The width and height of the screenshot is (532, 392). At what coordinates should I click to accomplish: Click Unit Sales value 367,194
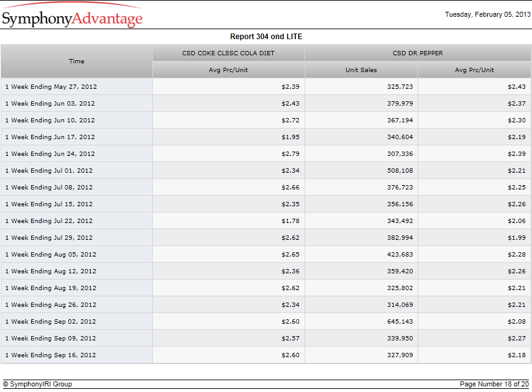pyautogui.click(x=400, y=121)
